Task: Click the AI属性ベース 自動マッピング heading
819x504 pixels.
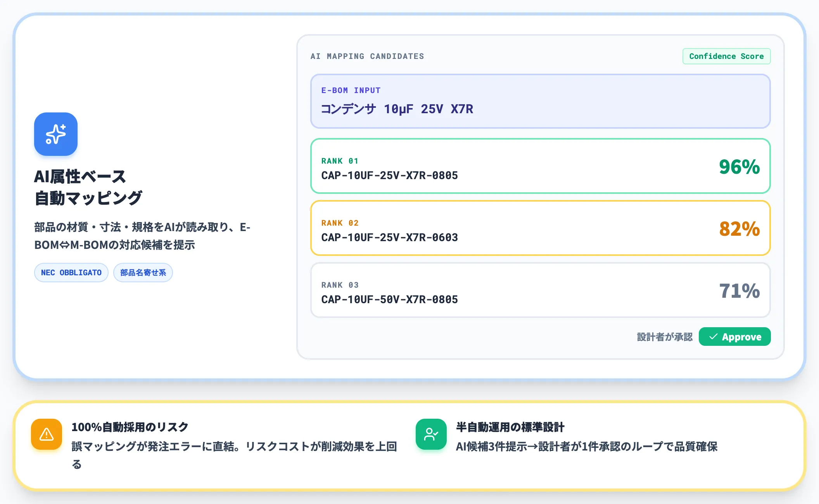Action: [88, 187]
